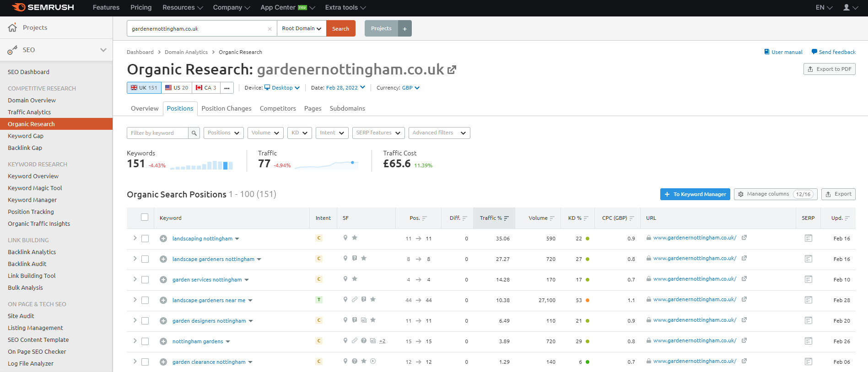View SERP snapshot for 'garden services nottingham'

pos(809,279)
